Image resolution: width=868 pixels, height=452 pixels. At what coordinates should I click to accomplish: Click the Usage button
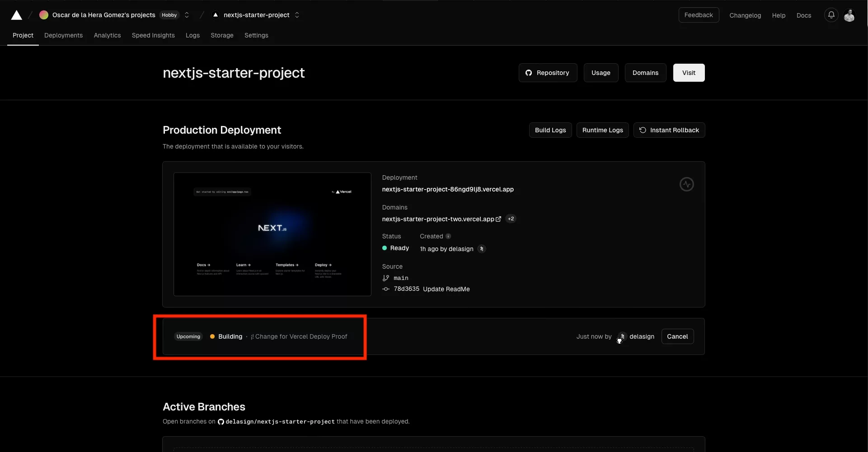click(601, 73)
